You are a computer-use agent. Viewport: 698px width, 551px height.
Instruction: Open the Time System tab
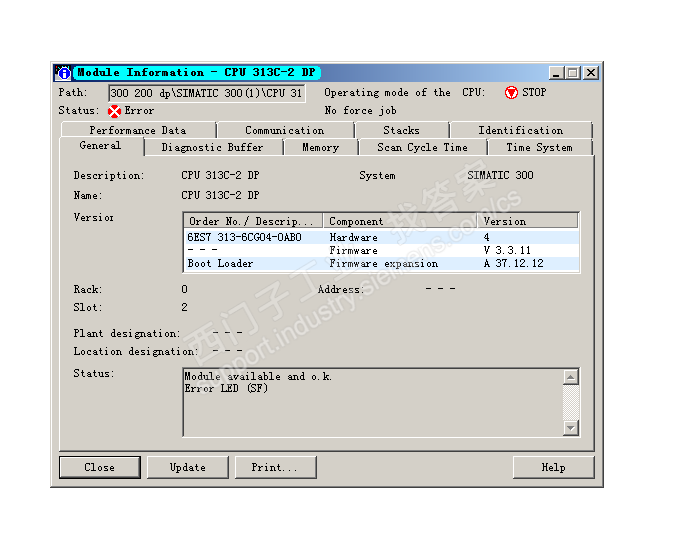[x=540, y=147]
